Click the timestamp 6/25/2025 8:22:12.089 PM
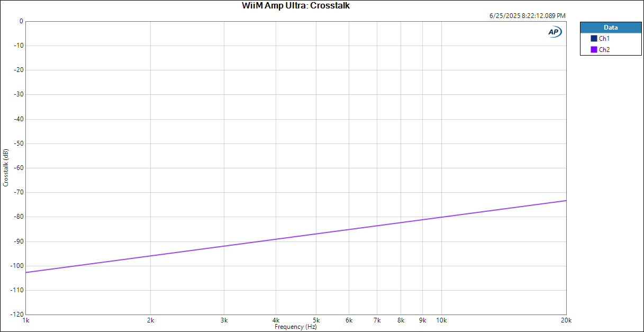Screen dimensions: 644x332 point(528,16)
